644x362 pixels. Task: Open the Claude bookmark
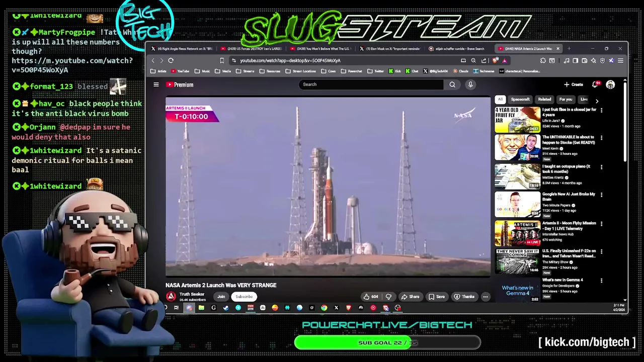(461, 71)
